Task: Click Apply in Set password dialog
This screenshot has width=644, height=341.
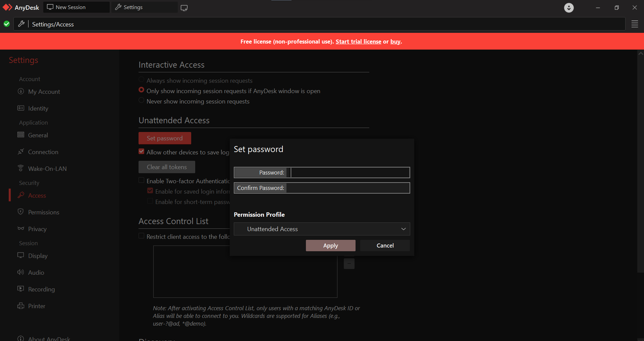Action: point(331,246)
